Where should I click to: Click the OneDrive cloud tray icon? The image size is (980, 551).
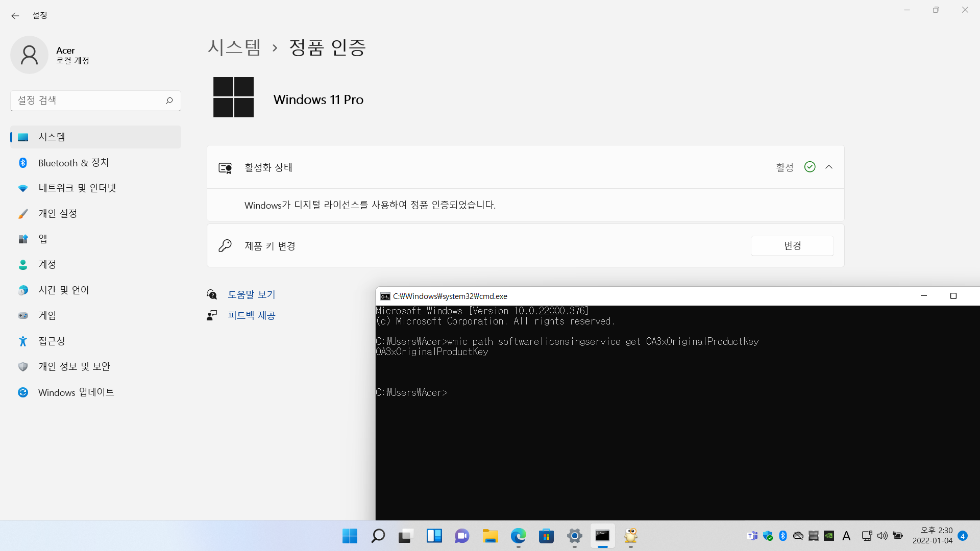coord(798,536)
